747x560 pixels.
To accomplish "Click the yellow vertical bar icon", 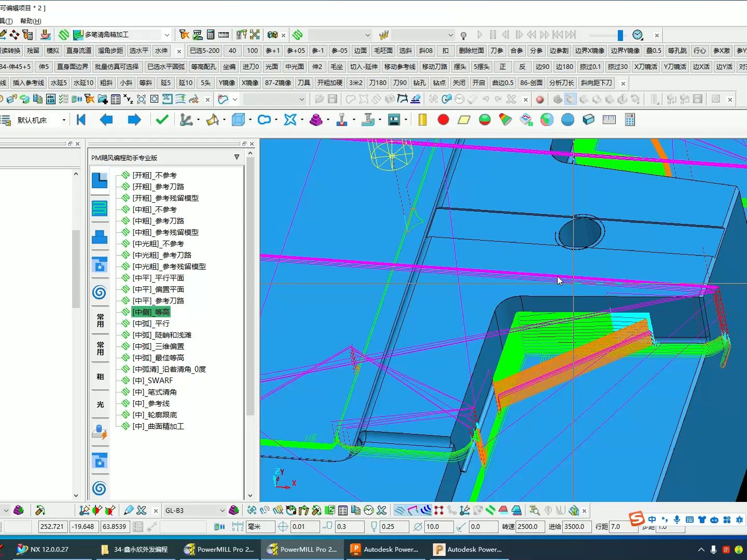I will (422, 120).
